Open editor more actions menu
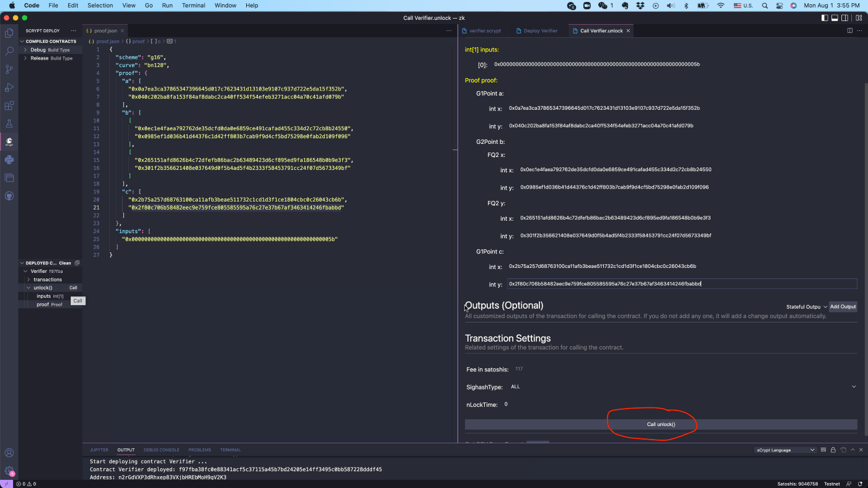Viewport: 868px width, 488px height. point(860,30)
